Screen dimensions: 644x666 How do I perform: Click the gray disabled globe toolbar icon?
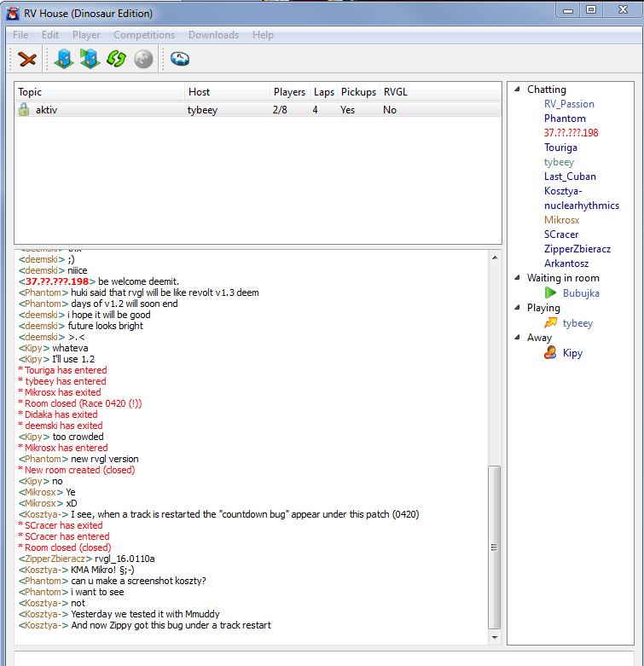pos(143,59)
